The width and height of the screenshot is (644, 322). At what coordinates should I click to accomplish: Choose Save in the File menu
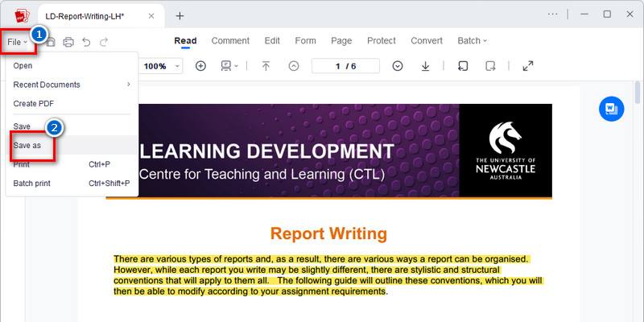click(x=72, y=126)
